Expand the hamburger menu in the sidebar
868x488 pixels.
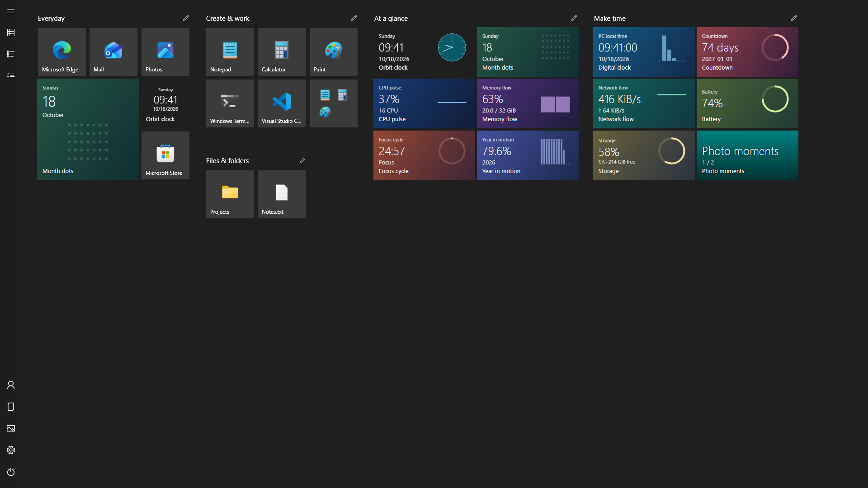pyautogui.click(x=11, y=11)
